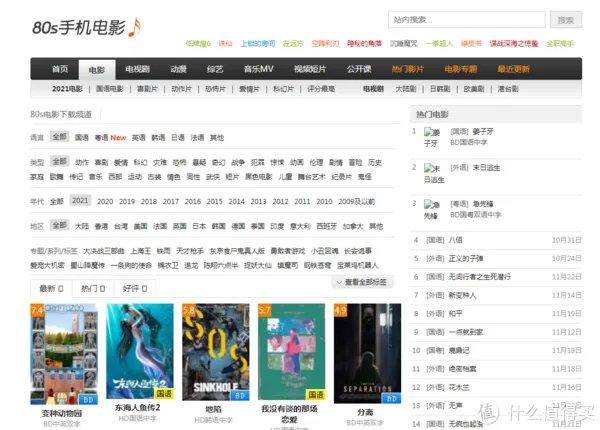Filter region by 加拿大
This screenshot has height=430, width=600.
pyautogui.click(x=352, y=226)
